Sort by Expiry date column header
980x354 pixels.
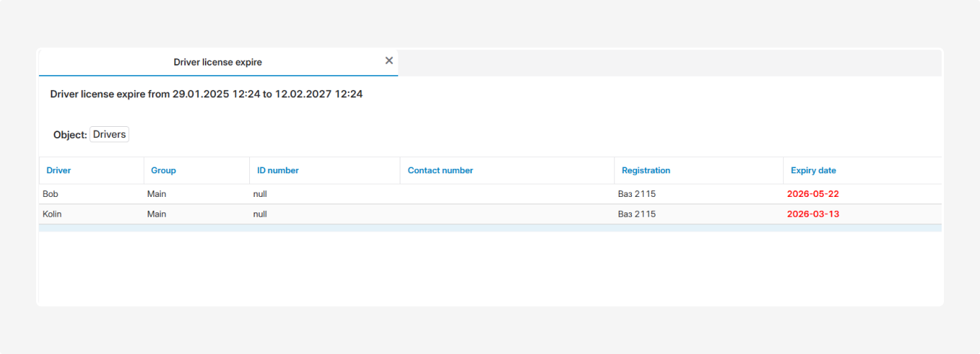(813, 170)
